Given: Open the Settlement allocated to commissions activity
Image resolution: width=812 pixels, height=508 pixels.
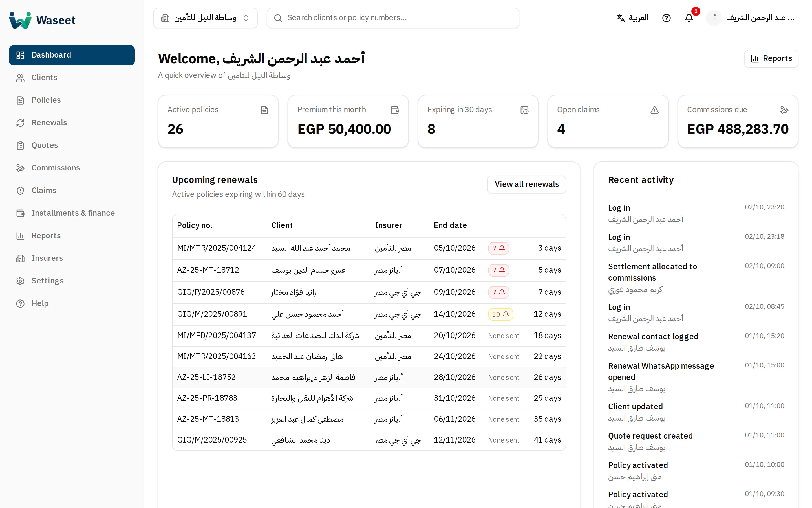Looking at the screenshot, I should (696, 278).
